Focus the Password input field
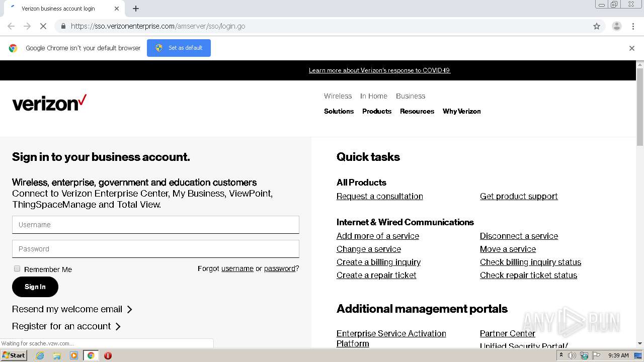 155,249
